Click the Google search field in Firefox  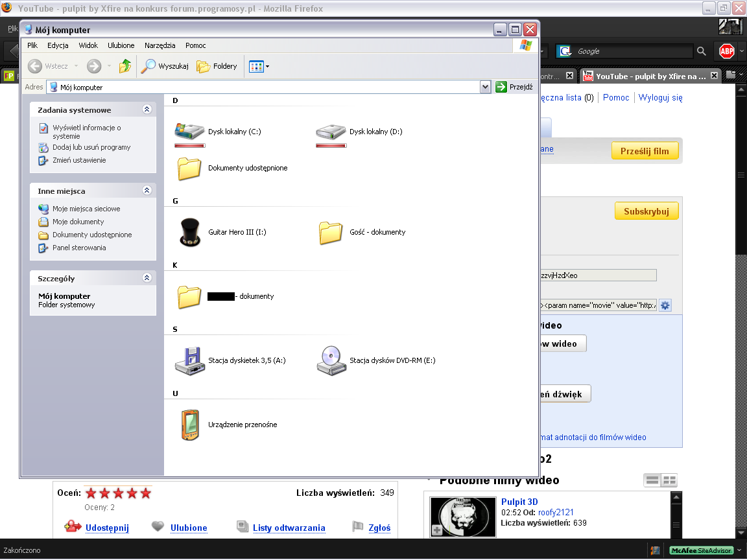click(x=633, y=51)
